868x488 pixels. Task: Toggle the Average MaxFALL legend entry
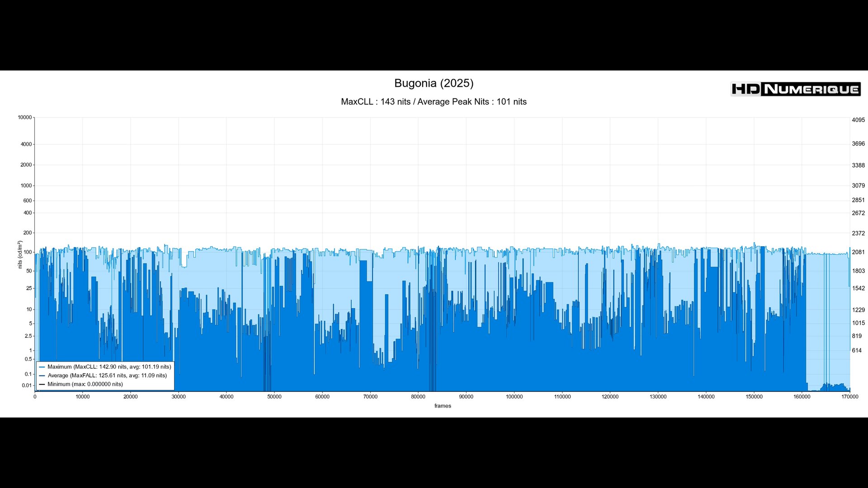click(107, 375)
